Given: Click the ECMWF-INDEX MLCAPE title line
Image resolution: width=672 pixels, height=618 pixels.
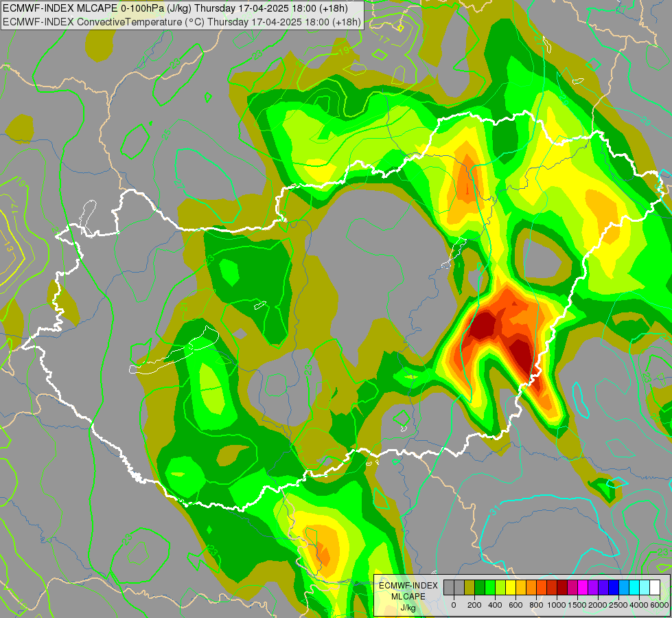Looking at the screenshot, I should point(175,8).
